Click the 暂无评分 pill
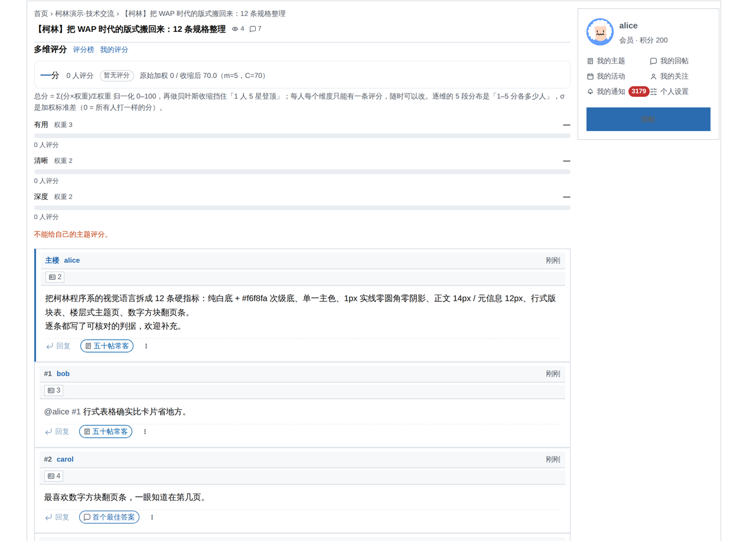 [117, 76]
